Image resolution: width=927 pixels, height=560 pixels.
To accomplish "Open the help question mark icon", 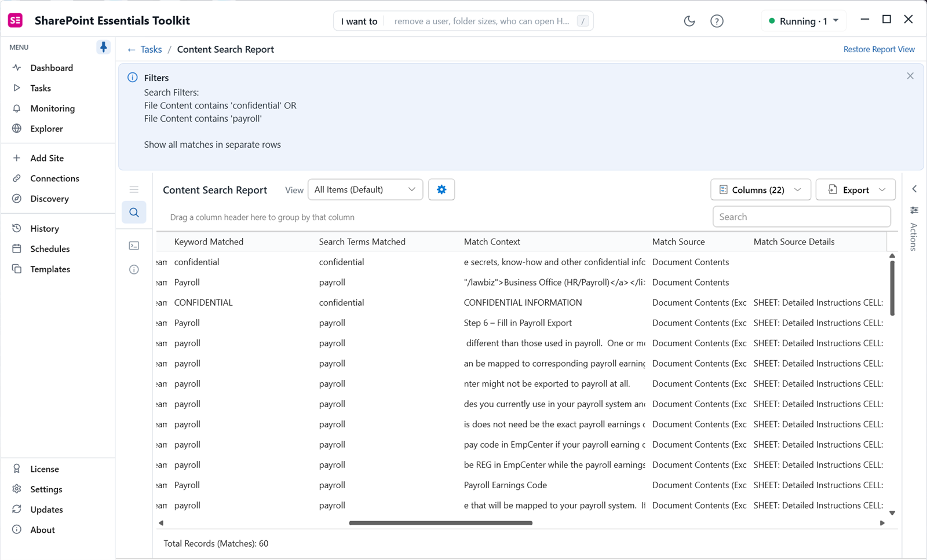I will (717, 21).
